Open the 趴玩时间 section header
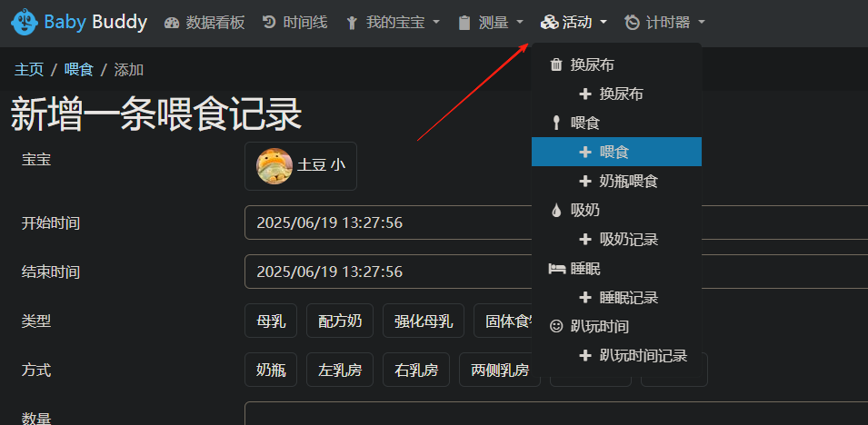The height and width of the screenshot is (425, 868). coord(616,327)
